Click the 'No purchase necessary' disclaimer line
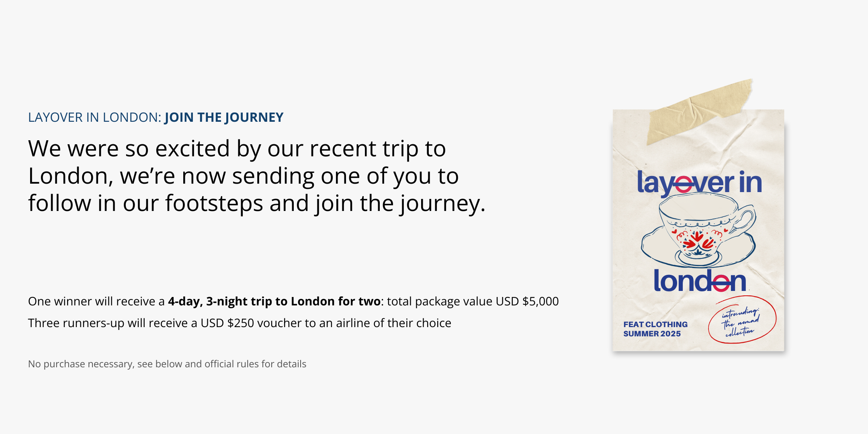This screenshot has height=434, width=868. click(x=167, y=364)
